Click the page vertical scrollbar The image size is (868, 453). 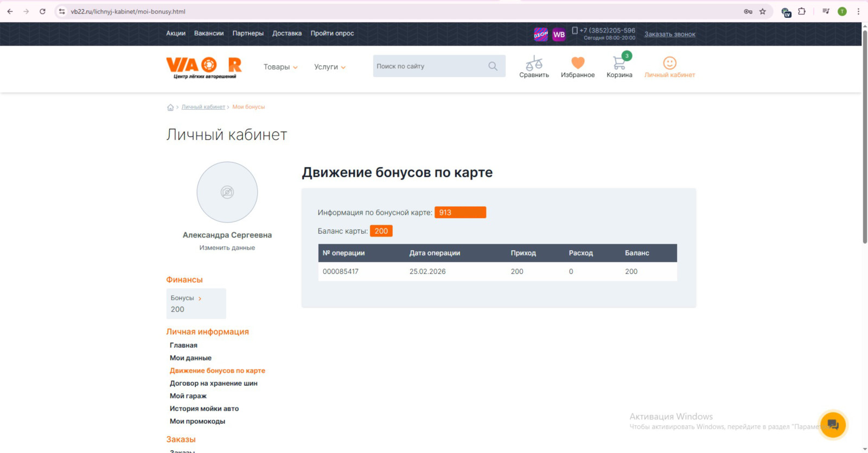click(x=865, y=136)
